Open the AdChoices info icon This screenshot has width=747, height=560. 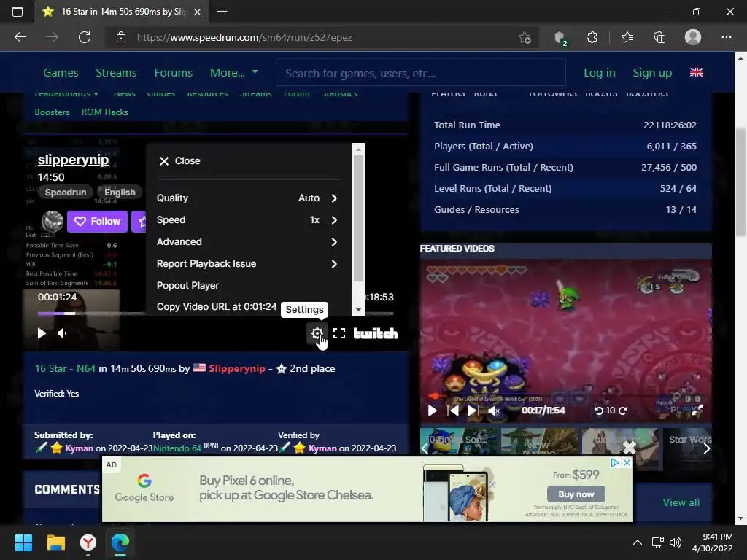tap(615, 462)
